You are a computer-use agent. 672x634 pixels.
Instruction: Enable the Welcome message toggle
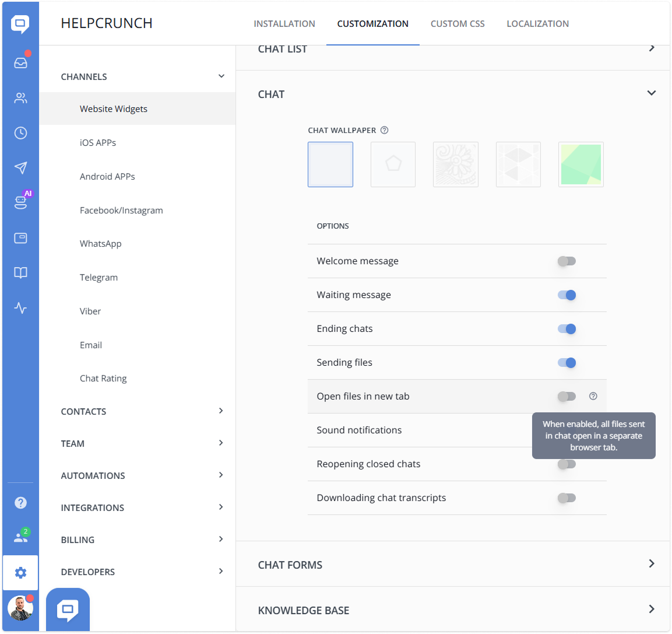566,261
